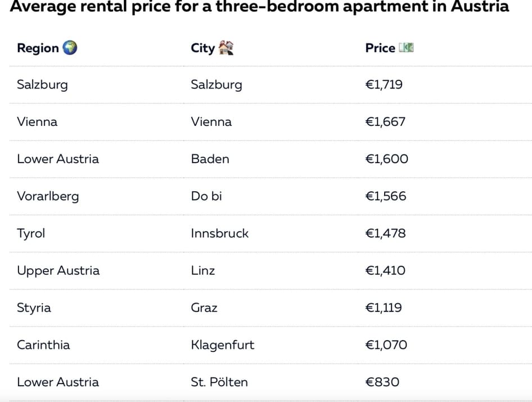This screenshot has width=532, height=402.
Task: Click the Tyrol region cell
Action: pyautogui.click(x=31, y=233)
